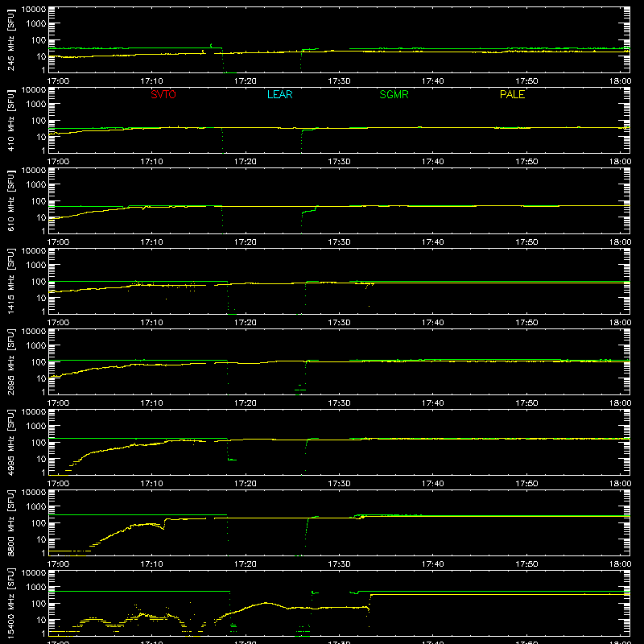The image size is (644, 644).
Task: Select the 2695 MHz [SFU] axis title
Action: 11,361
